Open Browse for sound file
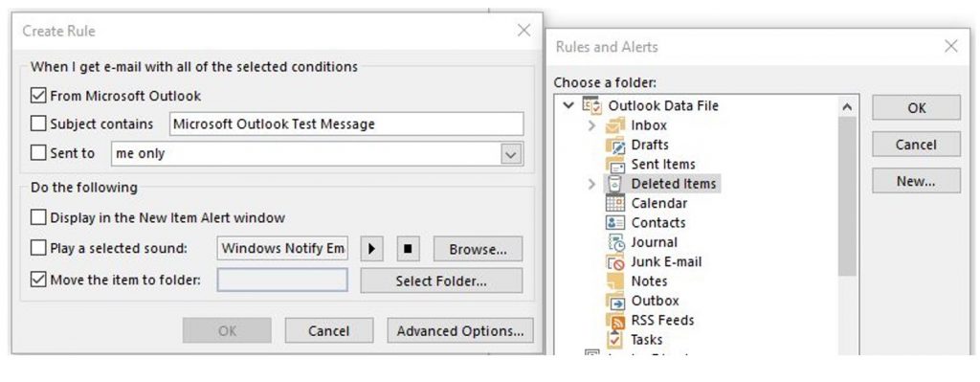 479,249
